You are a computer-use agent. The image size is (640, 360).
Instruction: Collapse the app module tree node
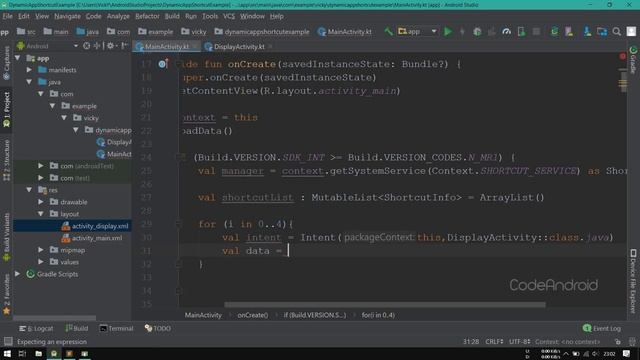(x=18, y=58)
